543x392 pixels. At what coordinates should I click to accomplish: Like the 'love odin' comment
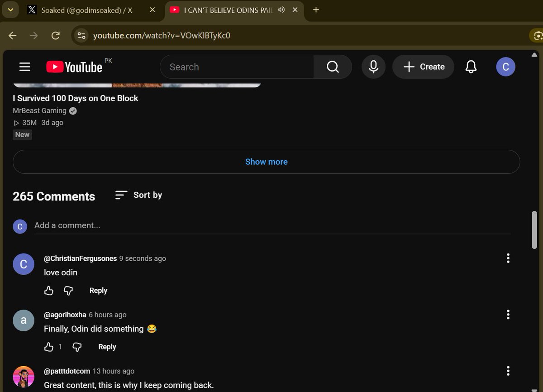tap(49, 291)
